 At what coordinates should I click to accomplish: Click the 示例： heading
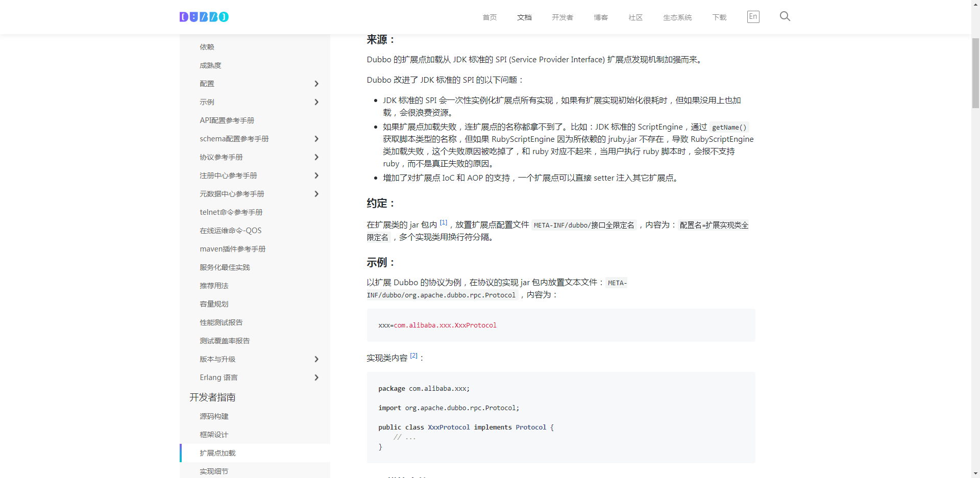click(381, 263)
